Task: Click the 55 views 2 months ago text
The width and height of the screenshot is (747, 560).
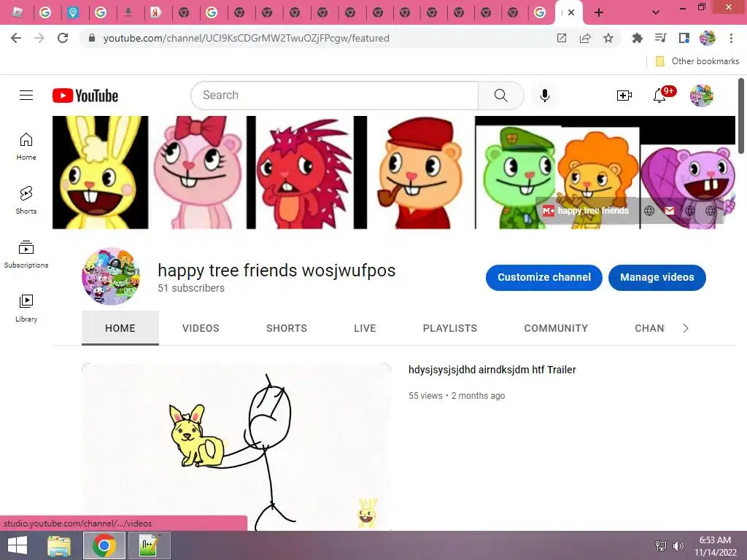Action: click(x=457, y=396)
